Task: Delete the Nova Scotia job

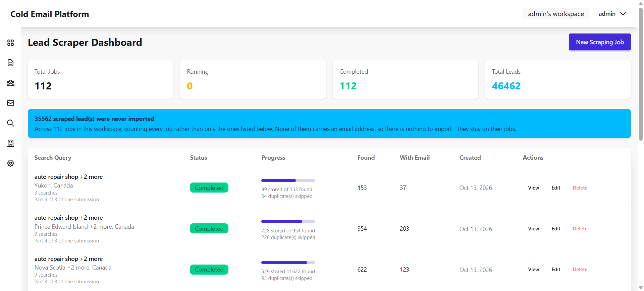Action: (x=580, y=270)
